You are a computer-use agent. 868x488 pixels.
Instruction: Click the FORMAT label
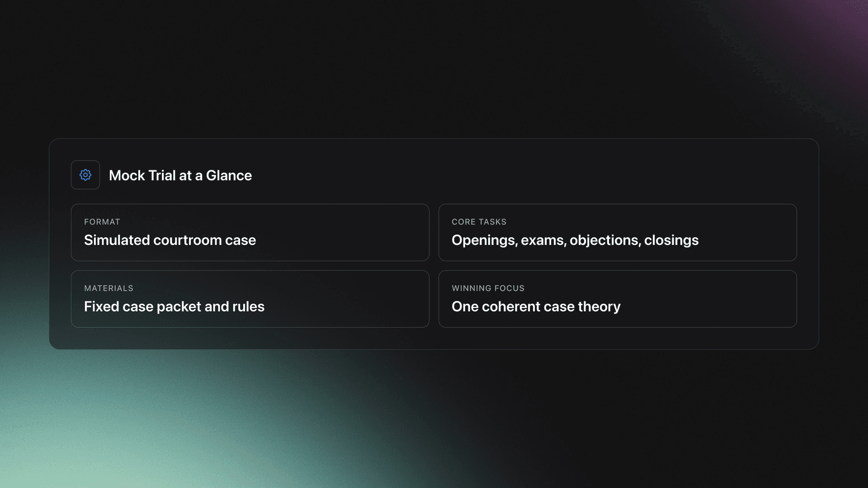[x=102, y=222]
